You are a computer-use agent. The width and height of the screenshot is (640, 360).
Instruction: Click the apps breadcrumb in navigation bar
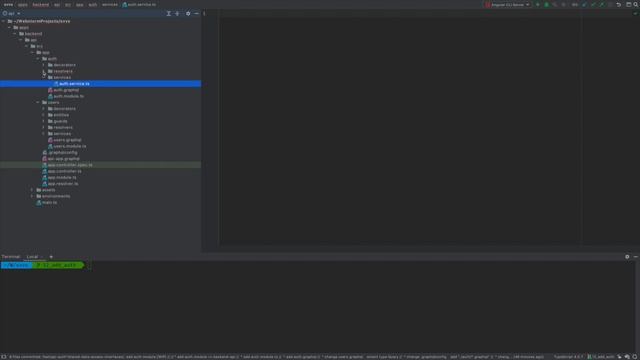[22, 4]
